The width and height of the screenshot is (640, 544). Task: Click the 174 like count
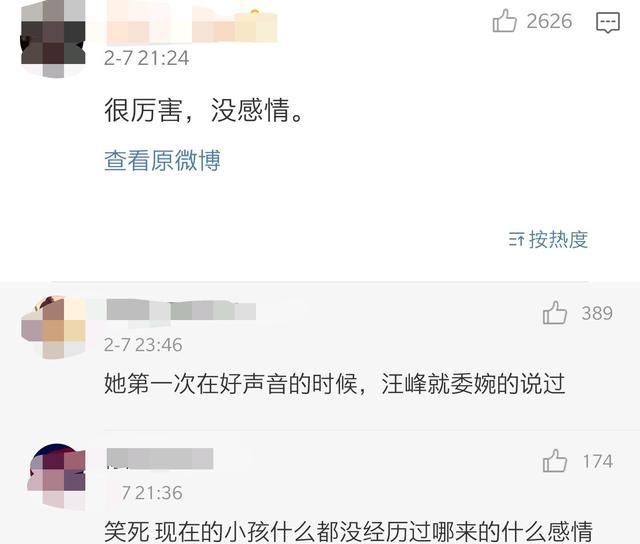pos(598,462)
